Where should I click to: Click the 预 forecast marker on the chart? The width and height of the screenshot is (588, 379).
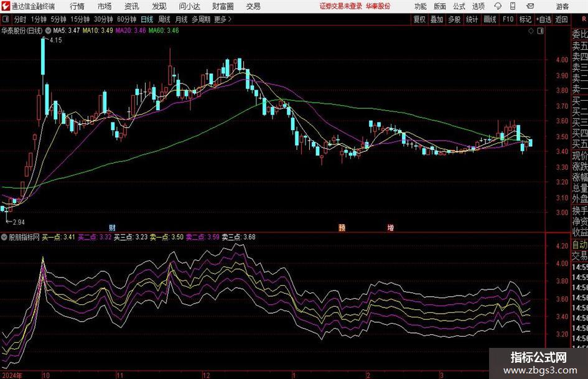pos(342,227)
